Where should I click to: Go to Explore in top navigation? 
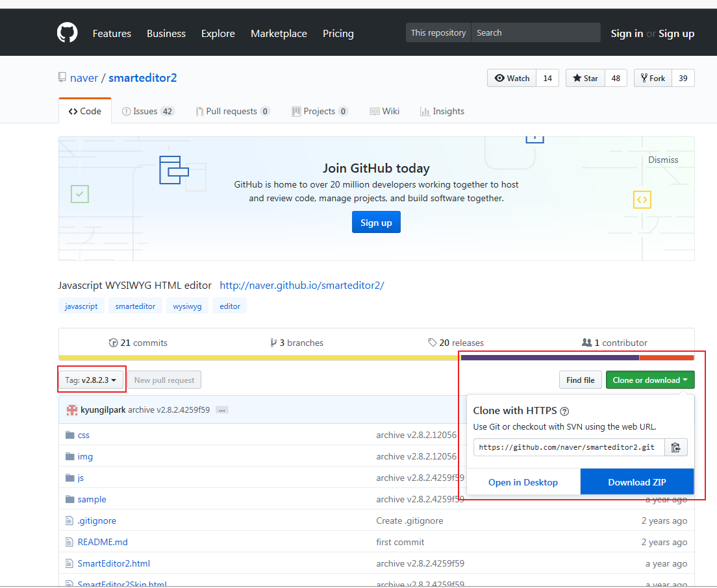(218, 33)
